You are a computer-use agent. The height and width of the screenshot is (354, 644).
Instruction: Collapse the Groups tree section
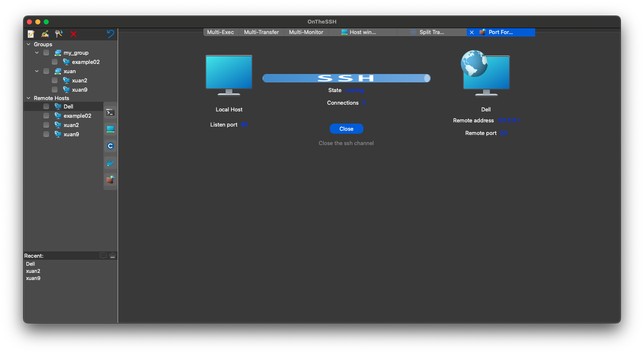(x=29, y=45)
